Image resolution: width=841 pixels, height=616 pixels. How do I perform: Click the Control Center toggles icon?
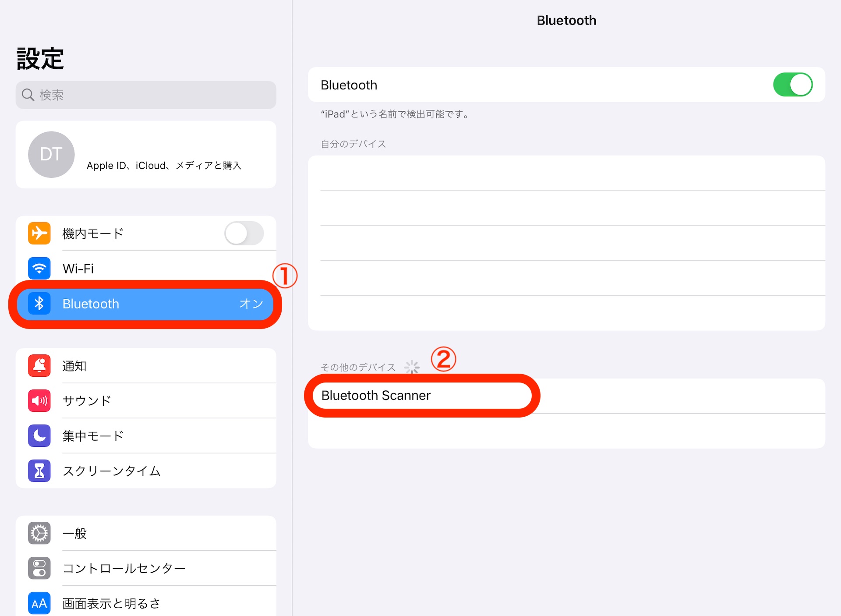[39, 568]
